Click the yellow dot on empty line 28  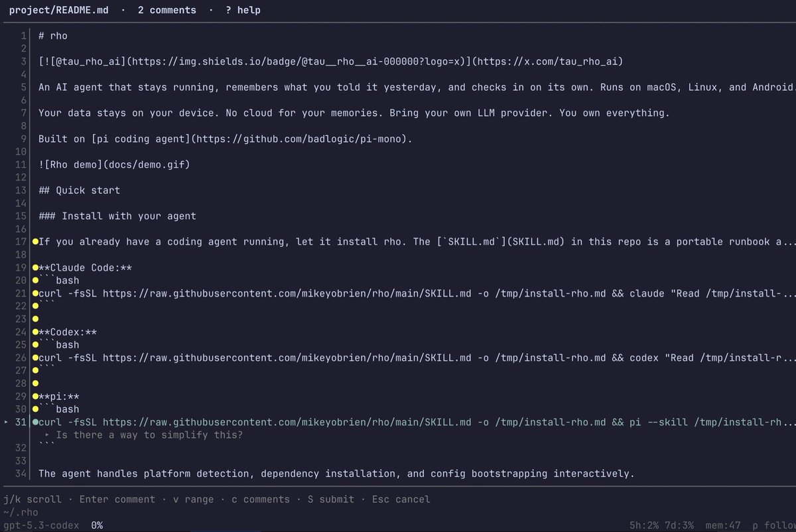35,383
